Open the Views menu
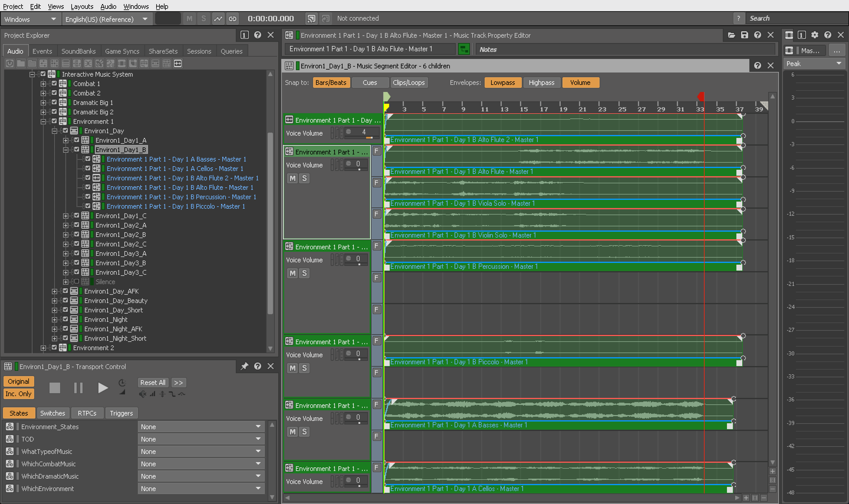This screenshot has width=849, height=504. [x=56, y=6]
